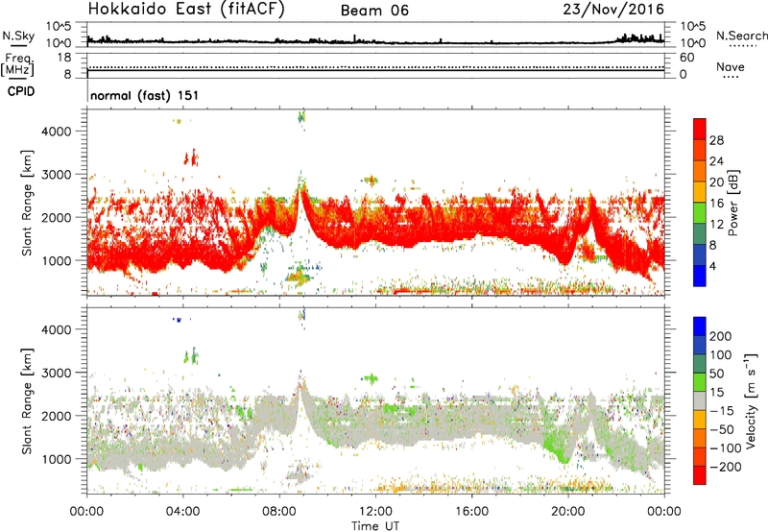Click the '12:00' time axis tick label

click(375, 512)
